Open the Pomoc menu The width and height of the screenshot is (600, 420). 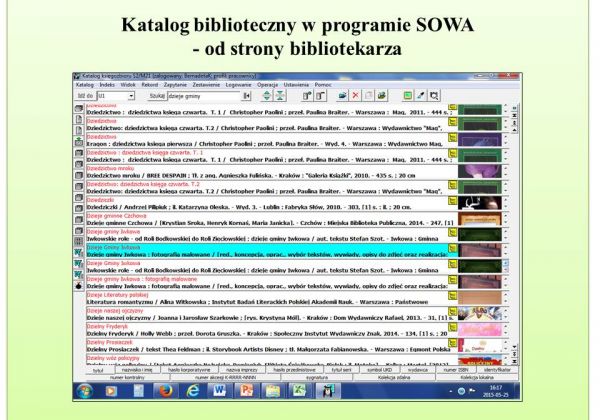pyautogui.click(x=323, y=85)
